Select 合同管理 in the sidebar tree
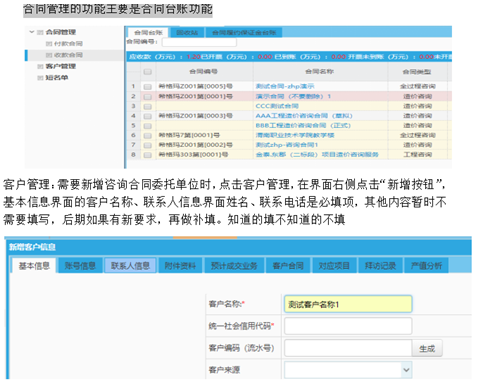Viewport: 485px width, 392px height. coord(61,32)
